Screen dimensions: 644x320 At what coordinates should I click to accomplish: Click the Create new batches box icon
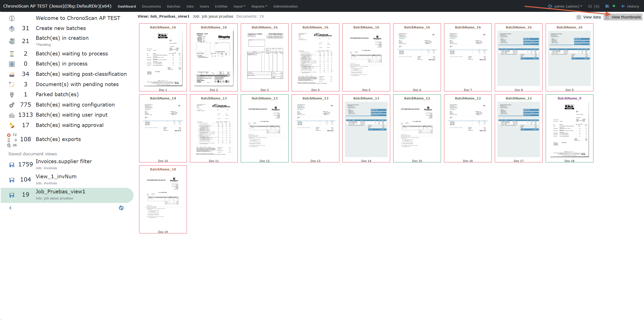click(12, 28)
